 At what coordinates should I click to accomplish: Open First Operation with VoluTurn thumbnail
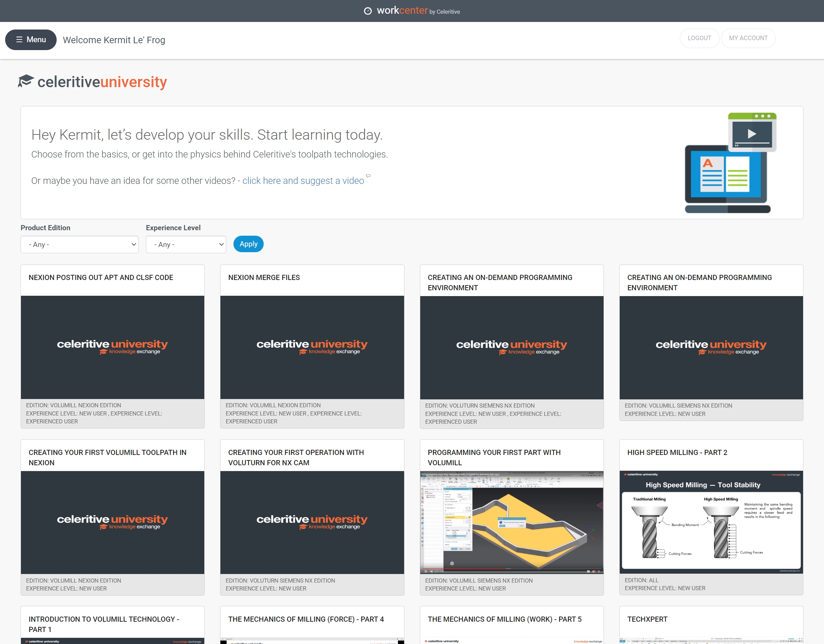click(312, 522)
